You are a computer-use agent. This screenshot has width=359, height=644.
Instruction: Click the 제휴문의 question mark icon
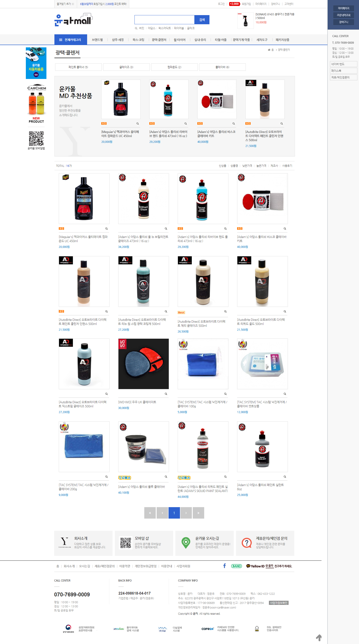(x=246, y=543)
